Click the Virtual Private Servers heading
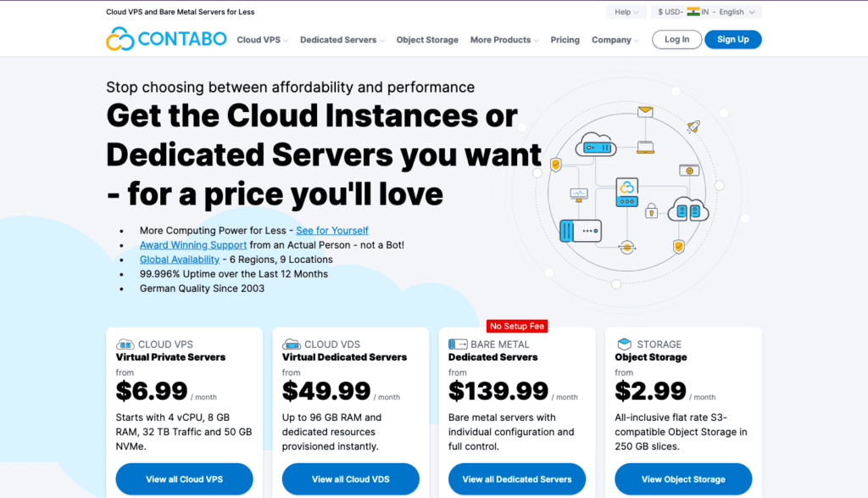 coord(170,357)
